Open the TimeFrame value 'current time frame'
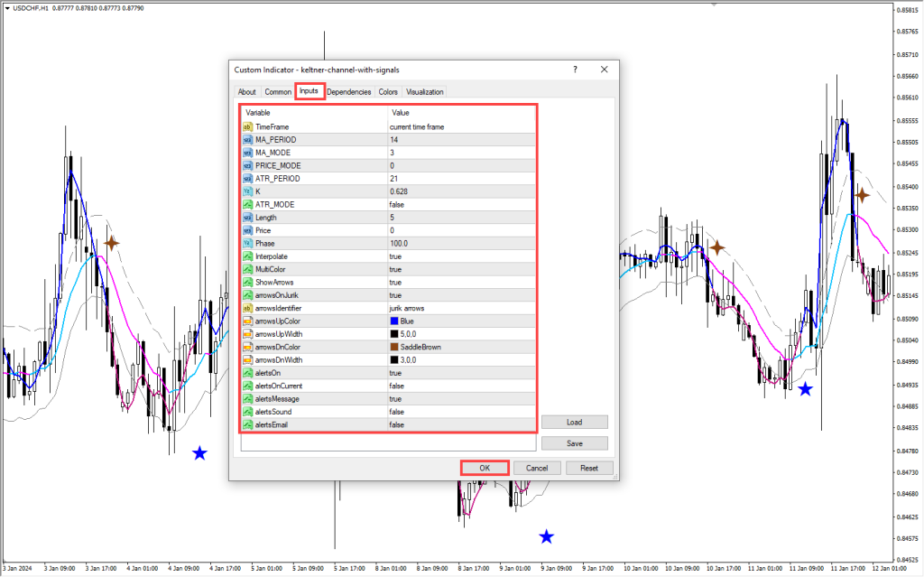Viewport: 924px width, 577px height. [x=416, y=127]
